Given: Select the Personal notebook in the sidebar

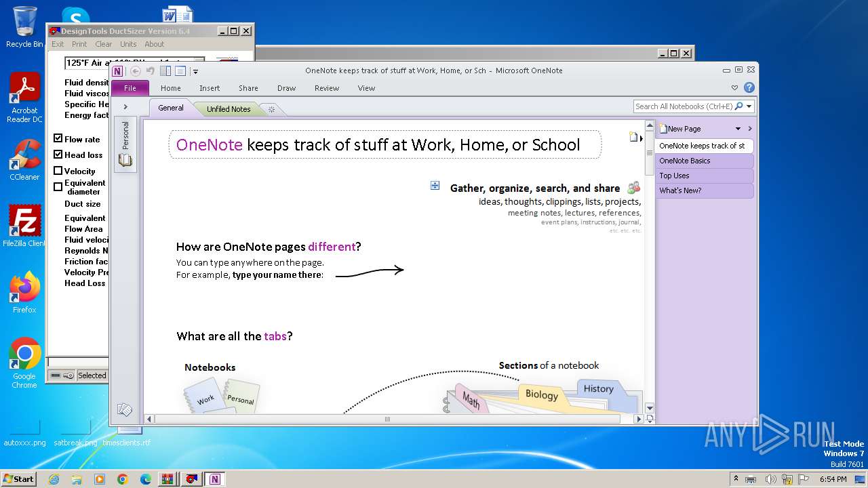Looking at the screenshot, I should pyautogui.click(x=125, y=144).
